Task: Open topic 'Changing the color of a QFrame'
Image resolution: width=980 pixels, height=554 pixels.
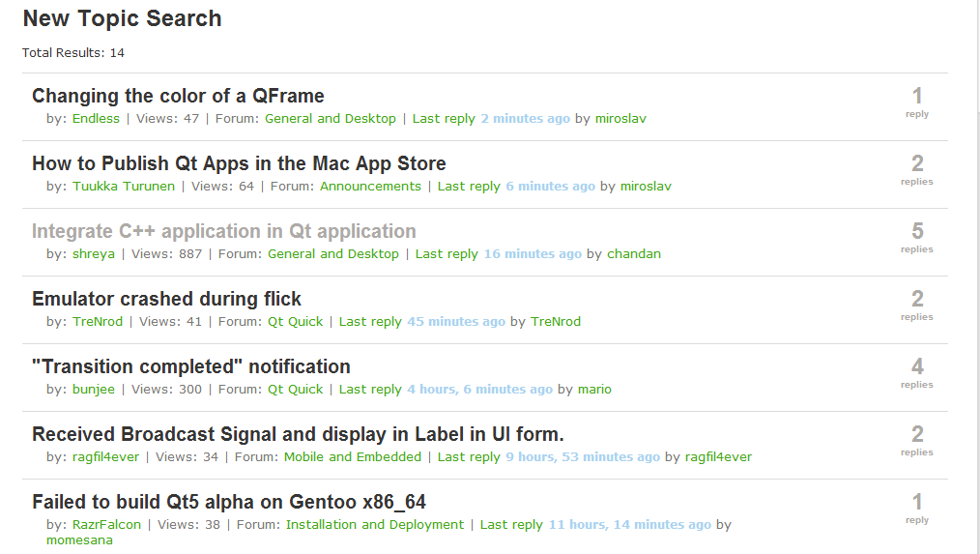Action: [x=178, y=96]
